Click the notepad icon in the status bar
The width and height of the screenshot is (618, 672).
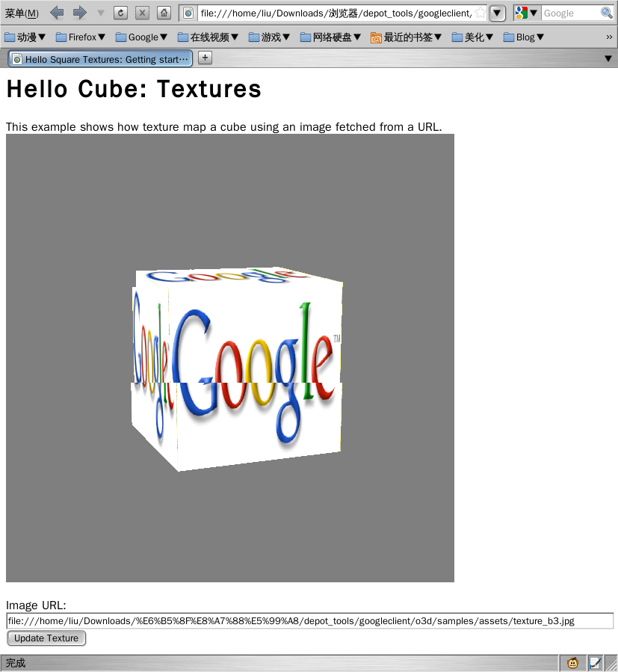[595, 663]
